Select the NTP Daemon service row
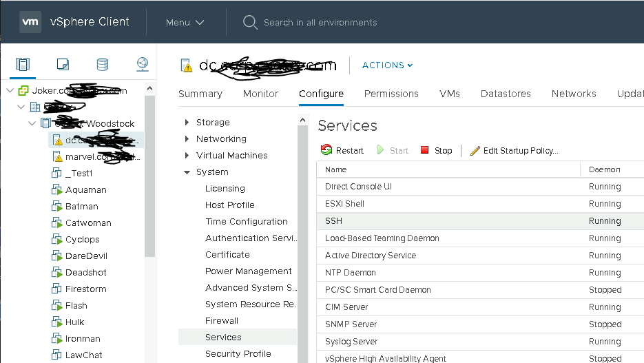The width and height of the screenshot is (644, 363). pos(480,273)
